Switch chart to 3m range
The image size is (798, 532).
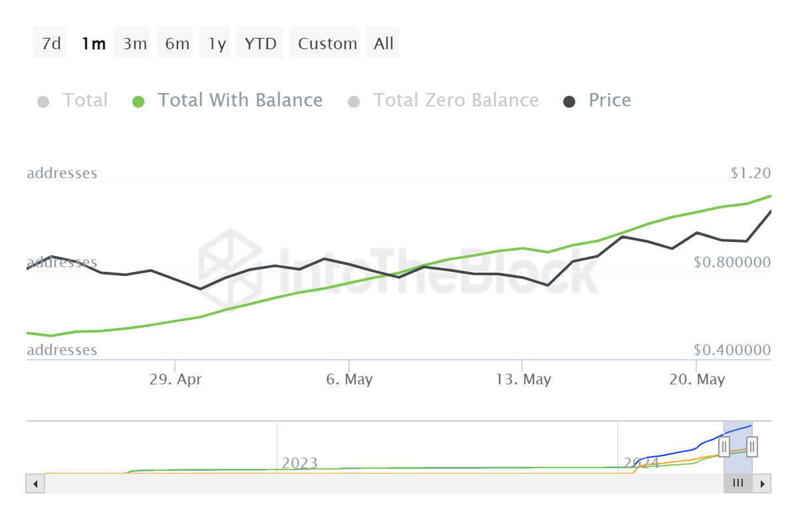pyautogui.click(x=134, y=44)
